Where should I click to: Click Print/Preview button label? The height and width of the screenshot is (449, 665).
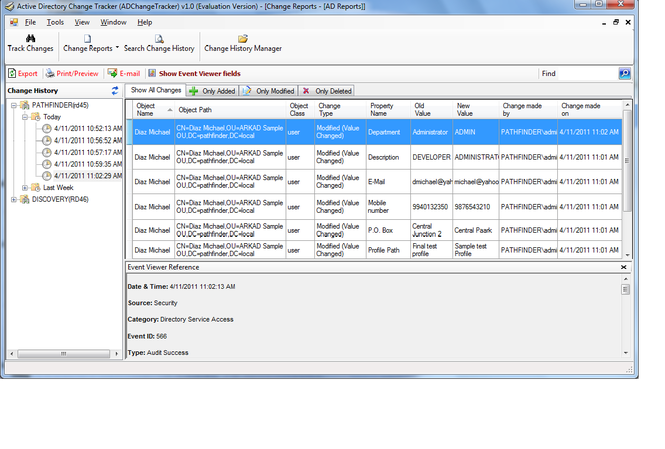(x=77, y=73)
